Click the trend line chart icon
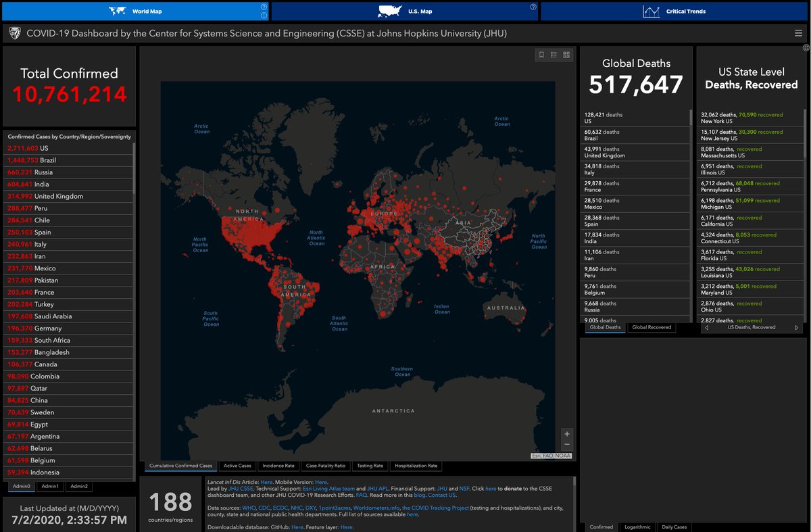This screenshot has width=811, height=532. pos(652,11)
